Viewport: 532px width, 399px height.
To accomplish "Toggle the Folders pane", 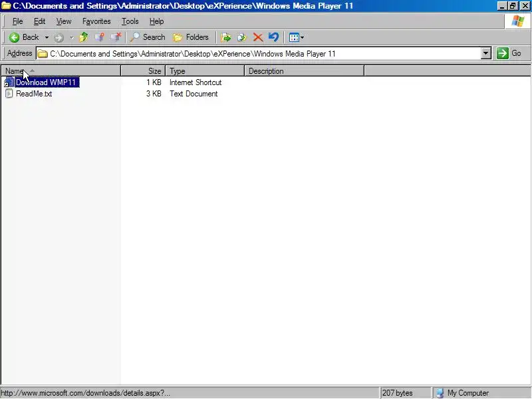I will pos(191,37).
